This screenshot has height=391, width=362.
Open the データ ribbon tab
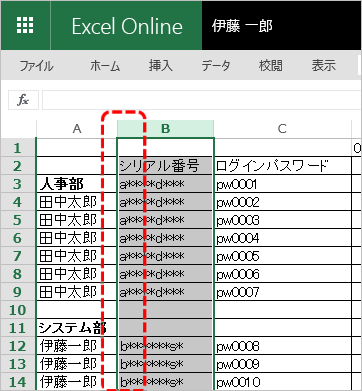[x=216, y=66]
